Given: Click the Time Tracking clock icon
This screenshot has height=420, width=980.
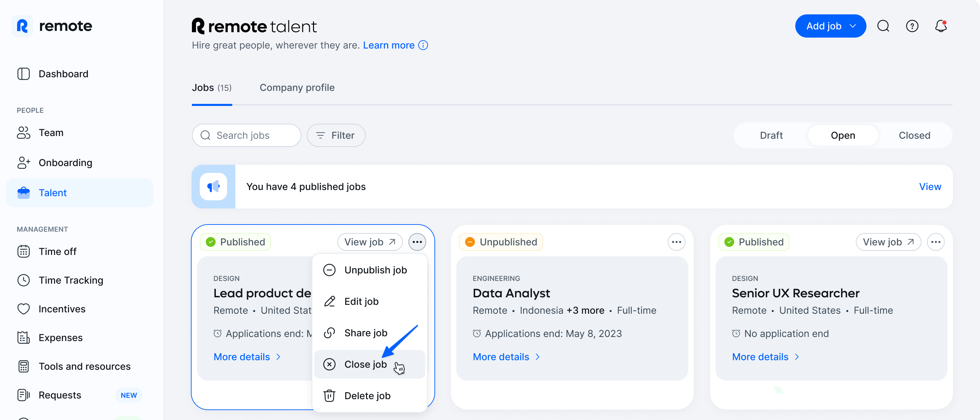Looking at the screenshot, I should tap(24, 280).
